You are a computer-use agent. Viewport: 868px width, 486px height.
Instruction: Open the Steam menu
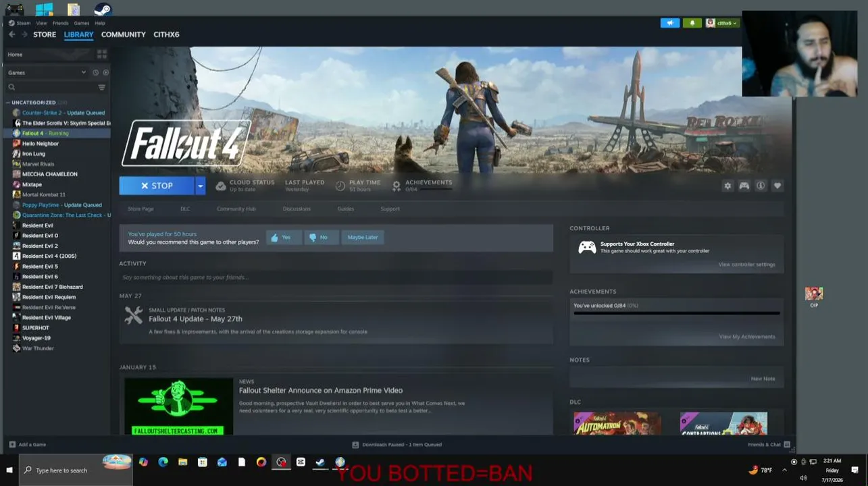pyautogui.click(x=24, y=23)
